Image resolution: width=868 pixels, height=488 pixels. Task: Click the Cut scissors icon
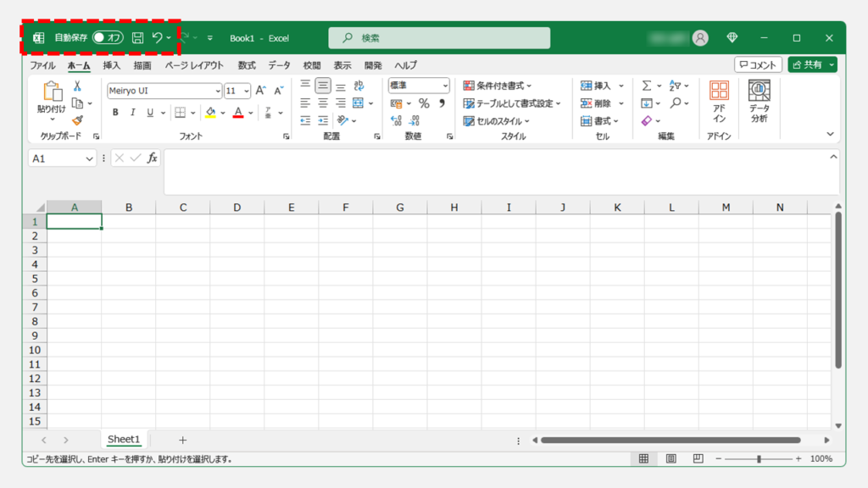coord(77,86)
